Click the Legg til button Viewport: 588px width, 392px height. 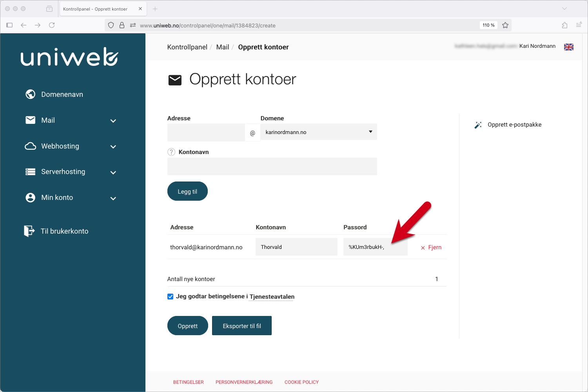(x=187, y=191)
